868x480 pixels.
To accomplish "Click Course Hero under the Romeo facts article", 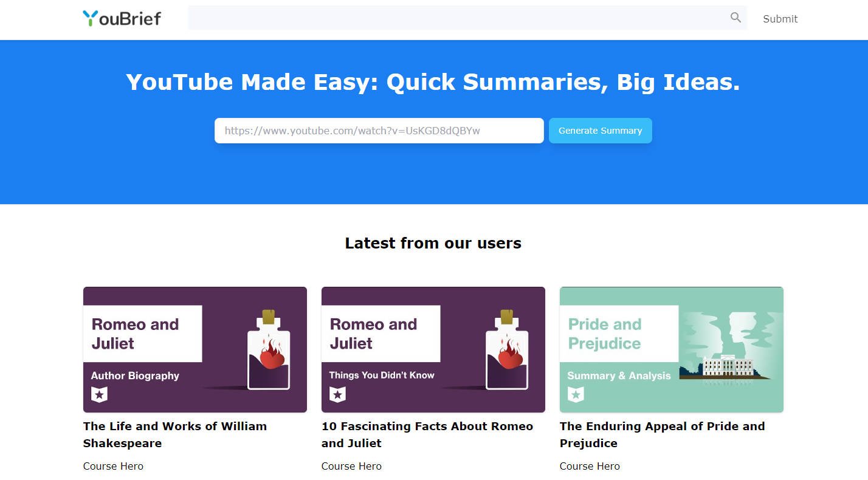I will click(351, 467).
